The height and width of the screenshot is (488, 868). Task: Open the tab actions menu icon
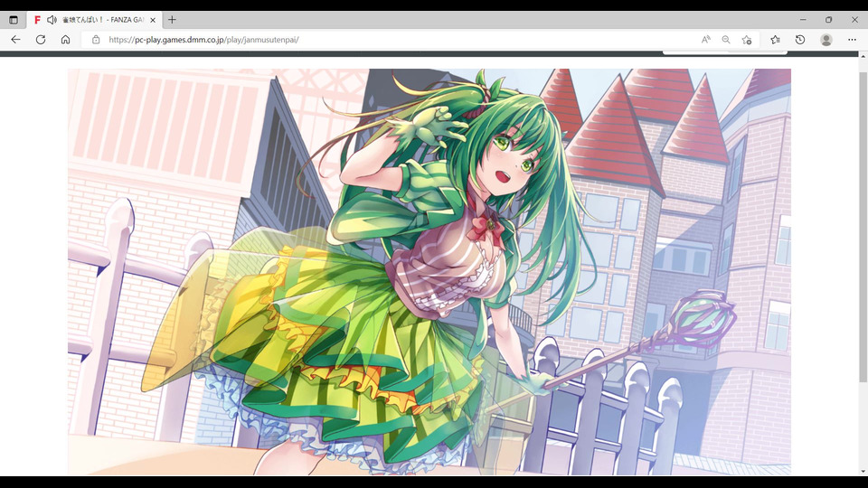[x=14, y=20]
